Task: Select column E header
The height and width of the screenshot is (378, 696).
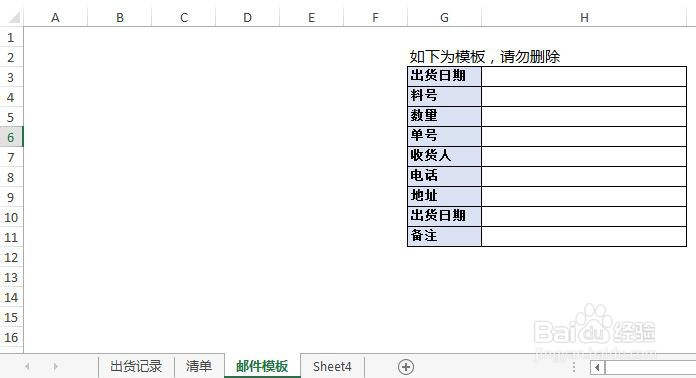Action: point(312,18)
